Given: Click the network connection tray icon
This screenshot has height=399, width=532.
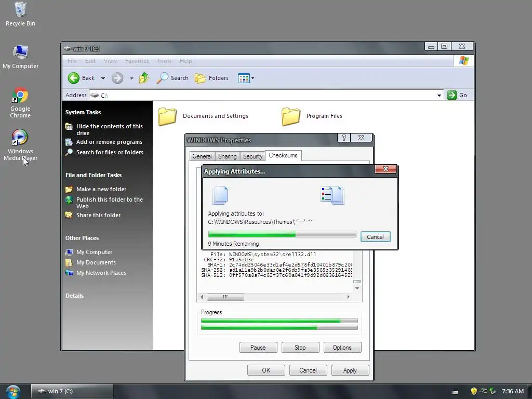Looking at the screenshot, I should point(483,391).
